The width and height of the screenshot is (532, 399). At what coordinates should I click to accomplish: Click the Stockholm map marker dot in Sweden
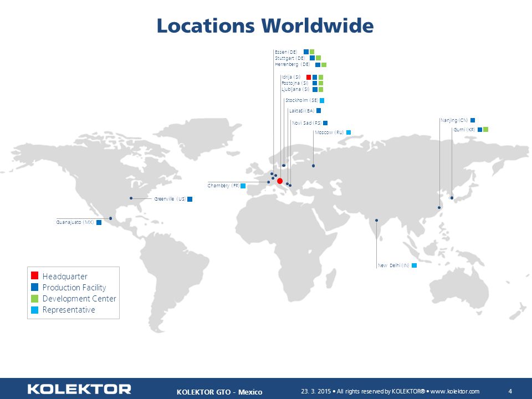pos(284,166)
